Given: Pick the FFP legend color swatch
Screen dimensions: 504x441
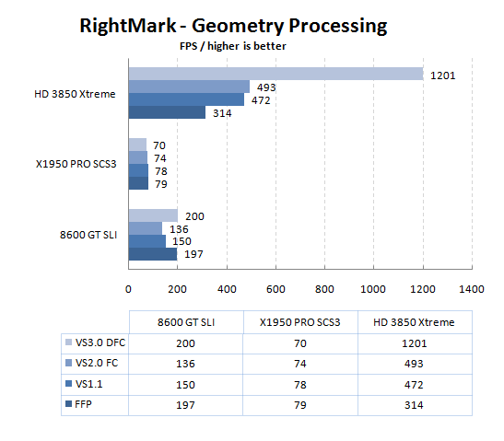Looking at the screenshot, I should [68, 404].
